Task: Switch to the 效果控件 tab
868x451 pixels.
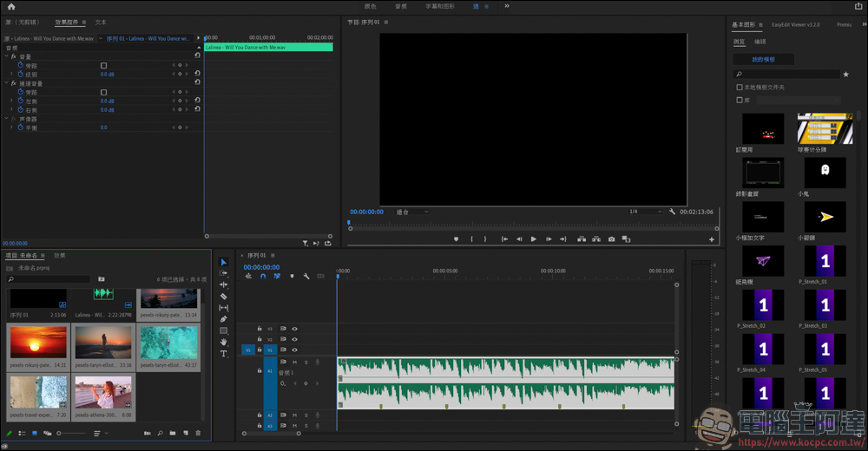Action: (x=67, y=23)
